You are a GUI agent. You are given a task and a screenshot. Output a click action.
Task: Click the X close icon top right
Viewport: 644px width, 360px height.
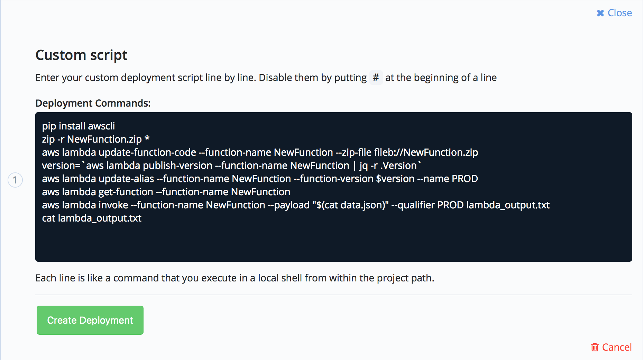pos(600,13)
